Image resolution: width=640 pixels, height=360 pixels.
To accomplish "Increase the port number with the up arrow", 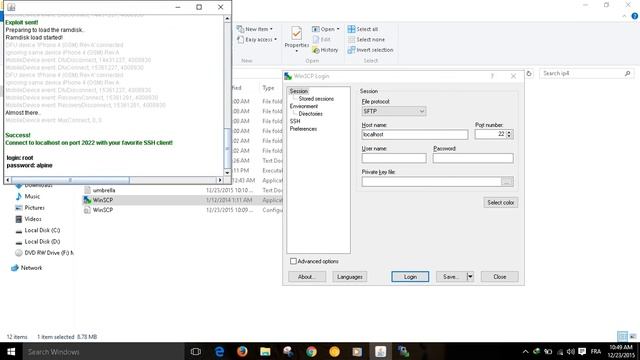I will (x=509, y=132).
